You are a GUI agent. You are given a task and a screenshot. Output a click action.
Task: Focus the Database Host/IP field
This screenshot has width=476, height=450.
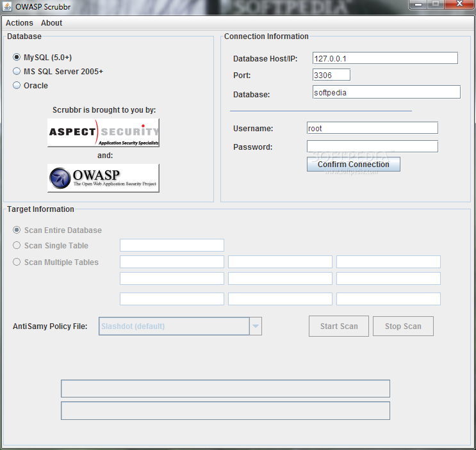[385, 58]
